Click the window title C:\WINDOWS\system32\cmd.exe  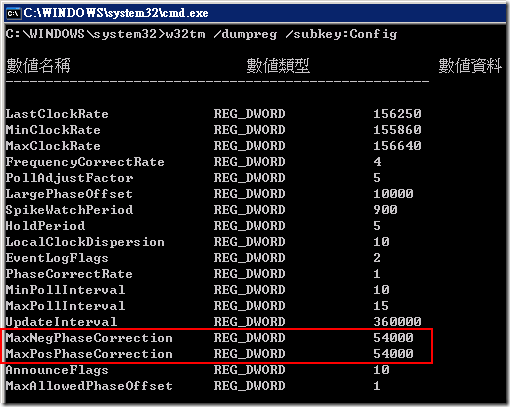pos(116,13)
